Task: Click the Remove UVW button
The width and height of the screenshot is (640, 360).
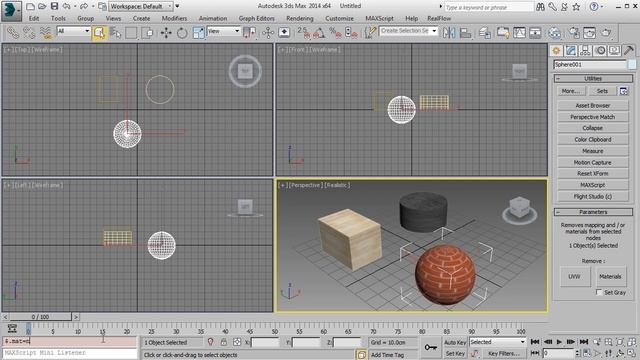Action: 575,276
